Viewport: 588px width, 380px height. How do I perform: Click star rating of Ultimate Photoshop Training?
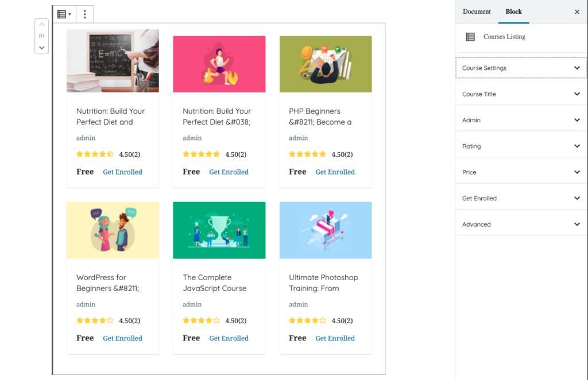308,320
